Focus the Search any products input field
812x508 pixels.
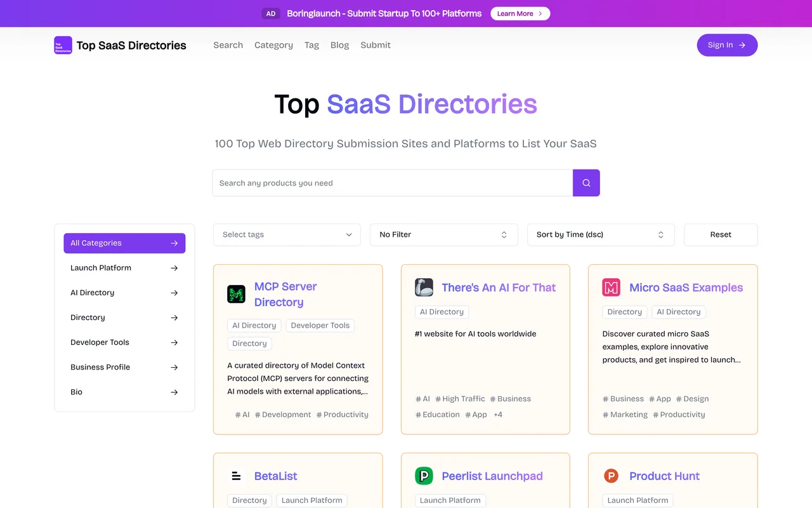(x=393, y=183)
